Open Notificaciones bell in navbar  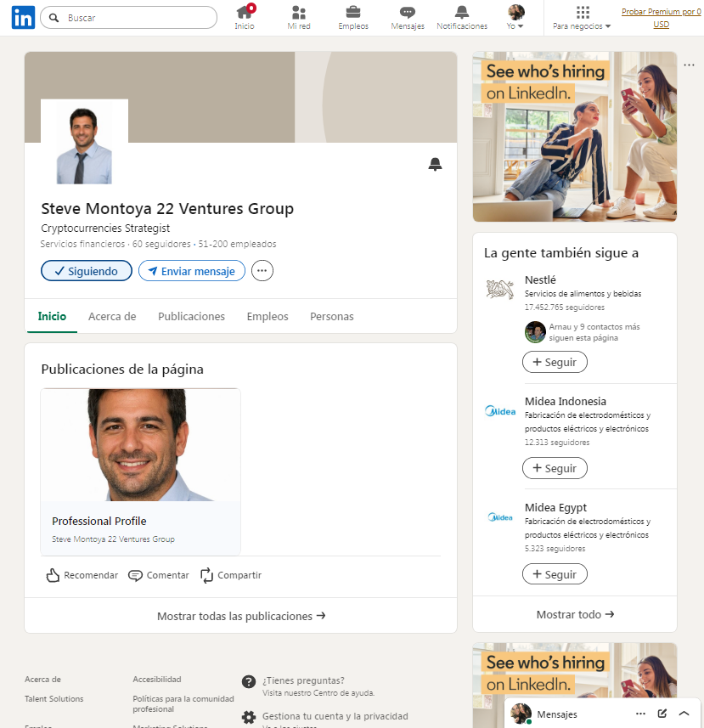click(462, 17)
